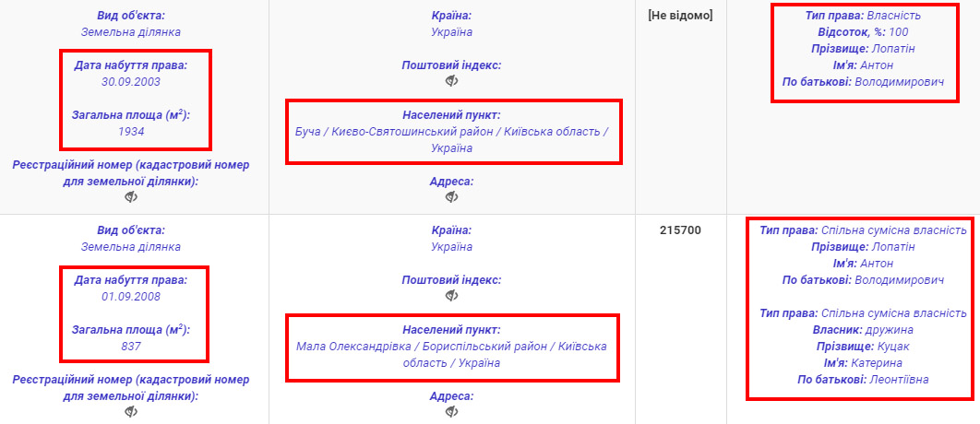Click the total area value 837

[131, 346]
